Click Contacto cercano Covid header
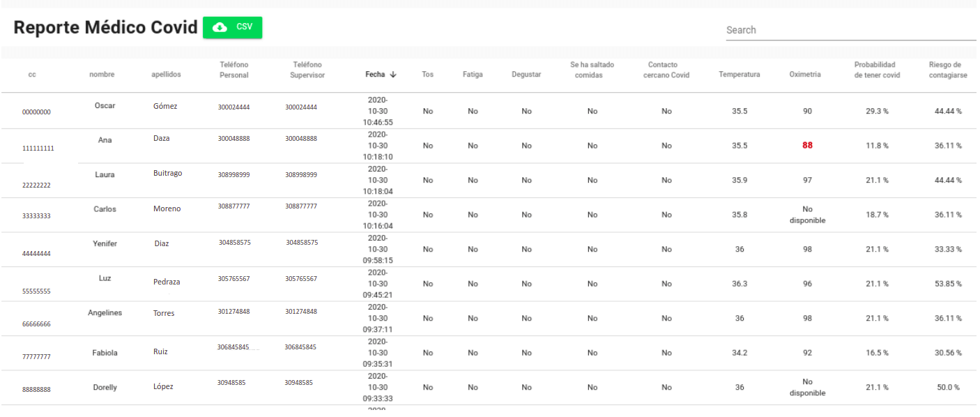Viewport: 980px width, 417px height. click(666, 70)
